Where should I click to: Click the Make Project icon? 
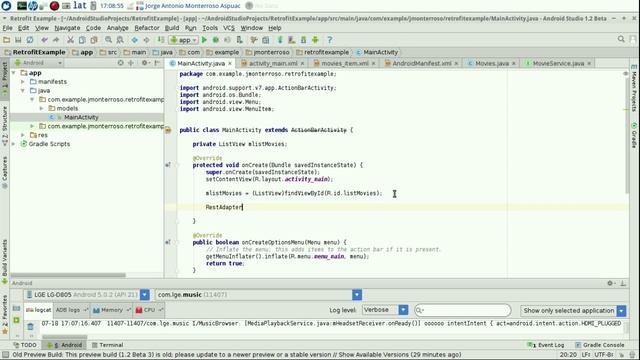click(161, 40)
